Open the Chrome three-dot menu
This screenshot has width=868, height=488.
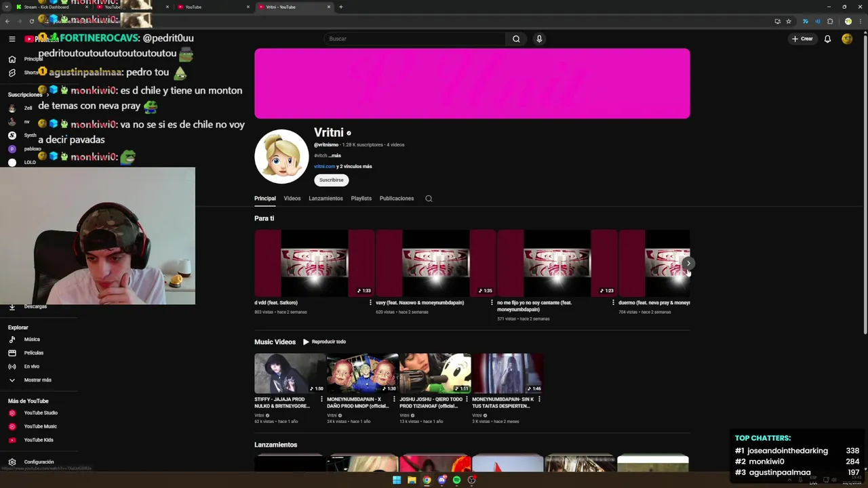(860, 21)
